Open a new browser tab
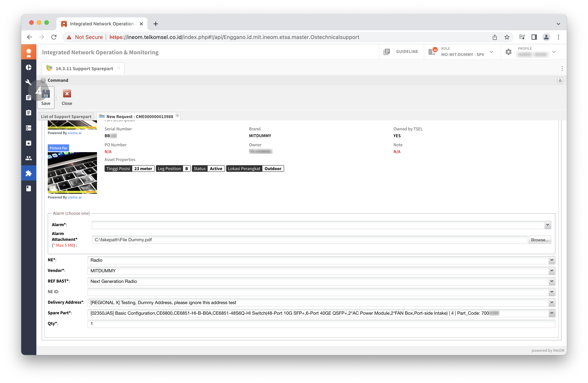588x383 pixels. 156,24
